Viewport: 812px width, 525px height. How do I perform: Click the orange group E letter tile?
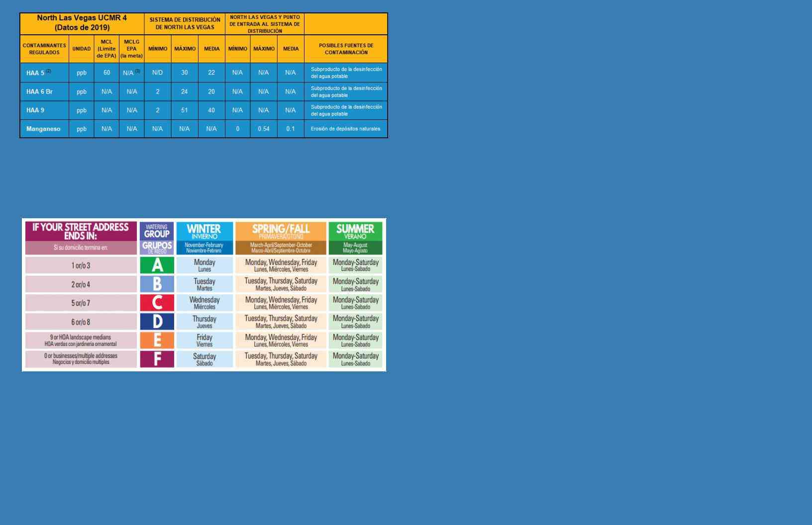coord(157,340)
